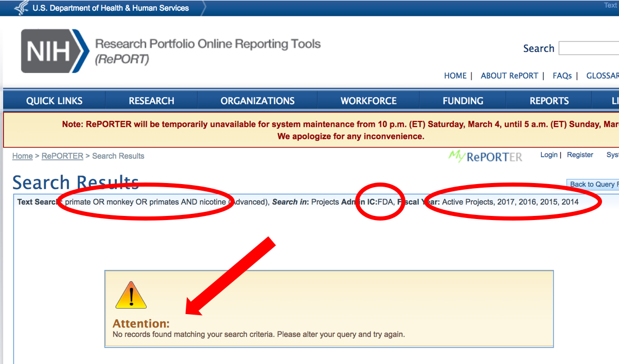Open the REPORTS menu
Image resolution: width=619 pixels, height=364 pixels.
tap(549, 101)
